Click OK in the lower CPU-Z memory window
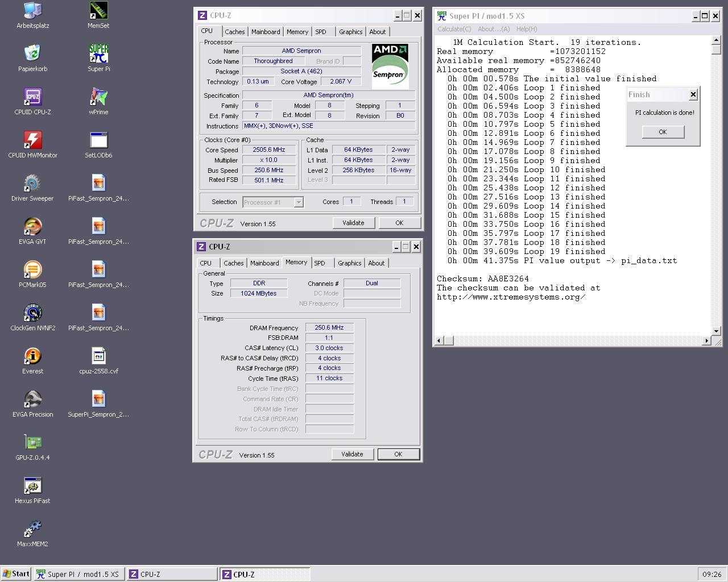This screenshot has width=728, height=582. coord(398,454)
